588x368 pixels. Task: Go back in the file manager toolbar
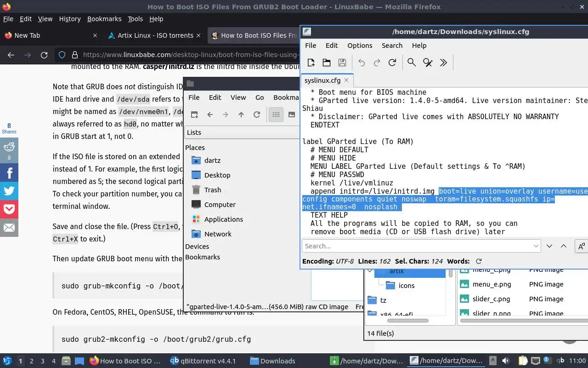pos(210,115)
